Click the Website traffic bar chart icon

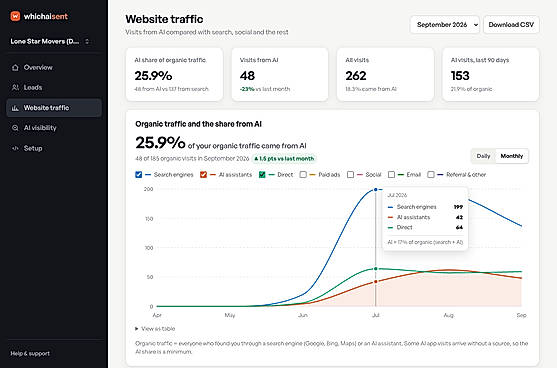tap(15, 108)
